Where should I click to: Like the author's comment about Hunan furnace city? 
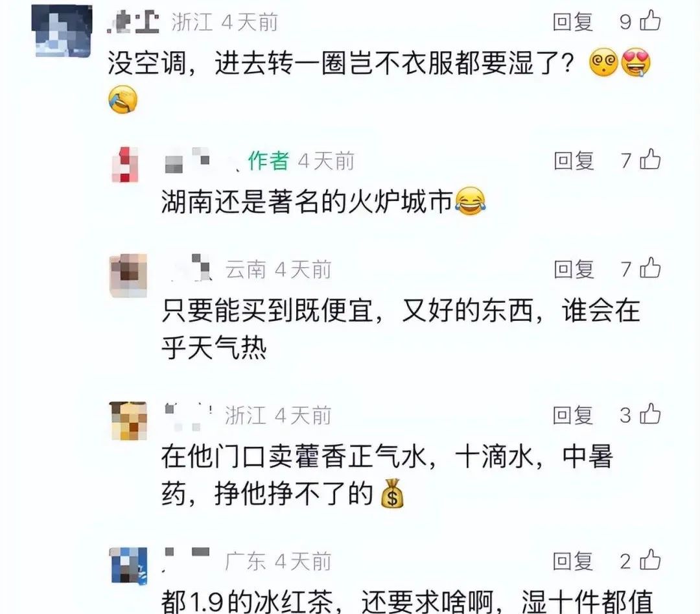click(x=650, y=160)
